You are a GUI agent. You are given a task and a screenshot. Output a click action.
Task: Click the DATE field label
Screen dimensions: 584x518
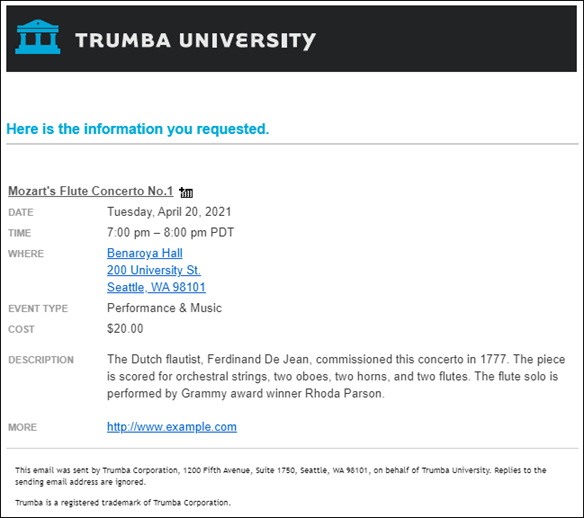21,213
